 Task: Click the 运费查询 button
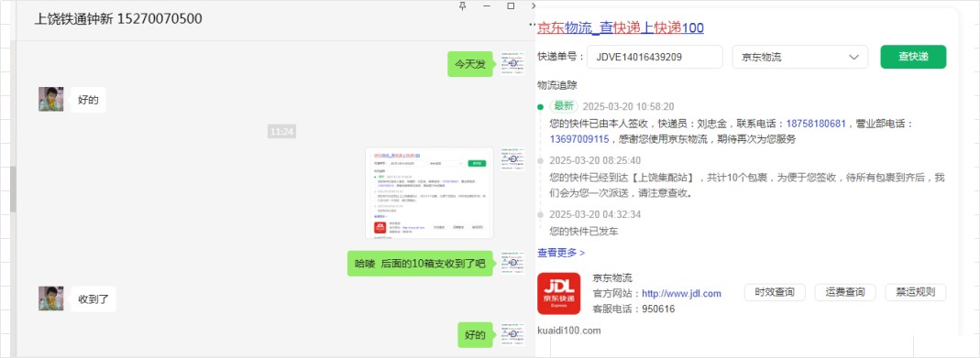(x=845, y=292)
